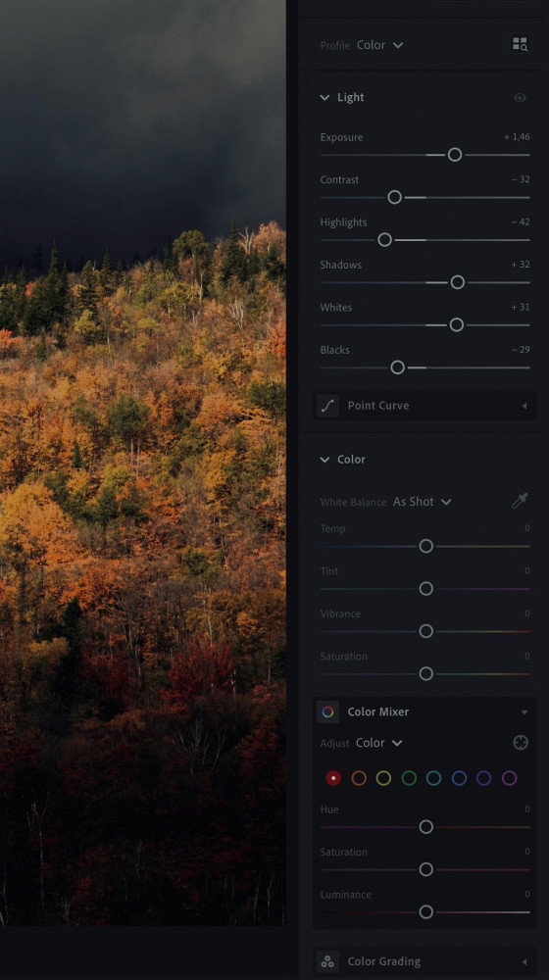Collapse the Light section chevron
Screen dimensions: 549x980
click(x=324, y=97)
